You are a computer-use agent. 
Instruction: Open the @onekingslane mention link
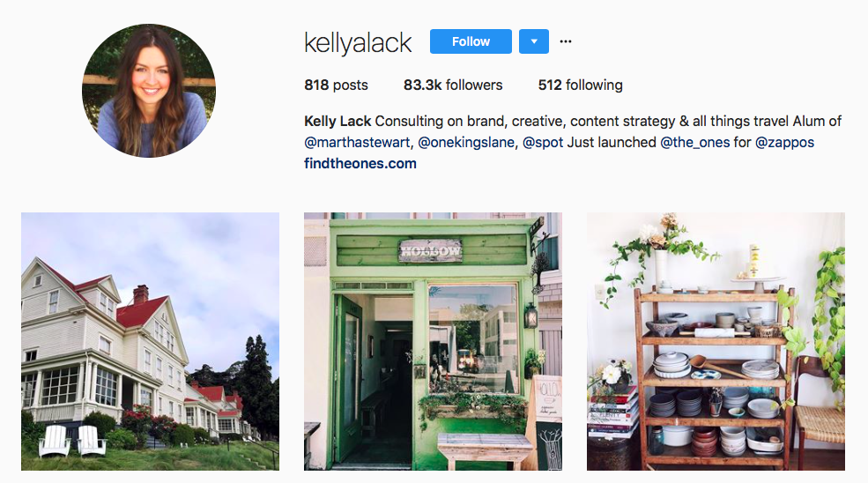[466, 143]
